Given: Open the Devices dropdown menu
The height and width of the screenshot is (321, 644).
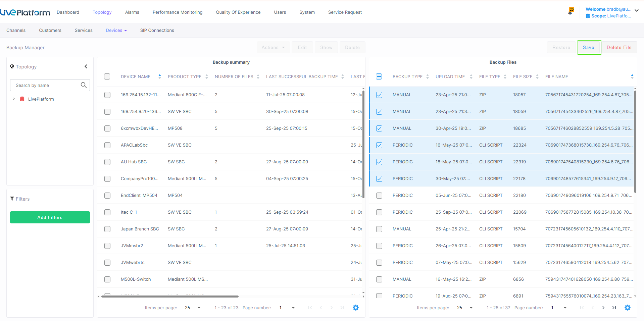Looking at the screenshot, I should [x=116, y=30].
